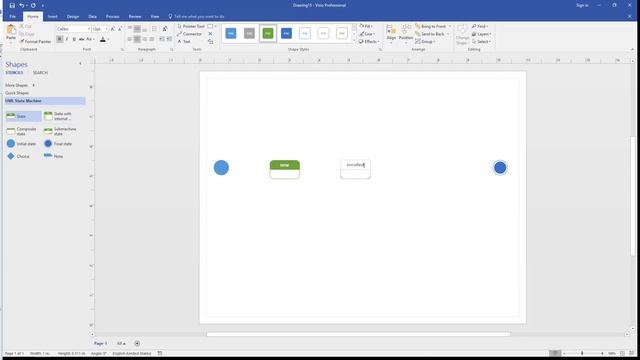Image resolution: width=640 pixels, height=360 pixels.
Task: Click the Save icon in title bar
Action: (12, 5)
